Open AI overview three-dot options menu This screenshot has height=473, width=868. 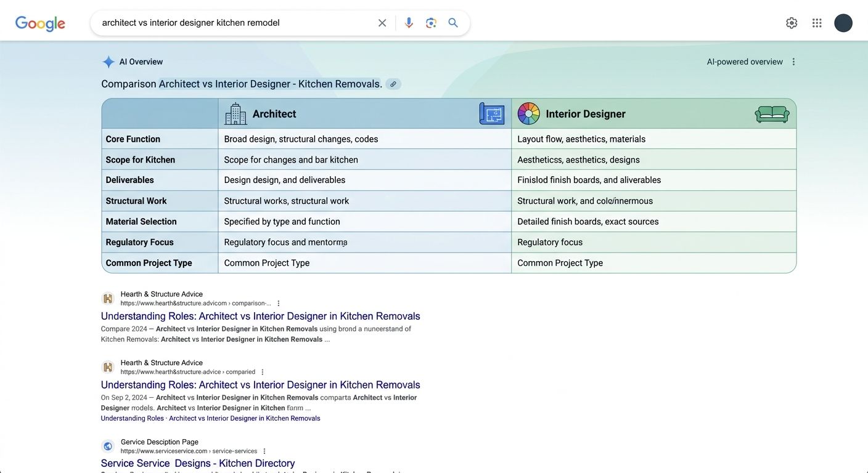tap(793, 62)
